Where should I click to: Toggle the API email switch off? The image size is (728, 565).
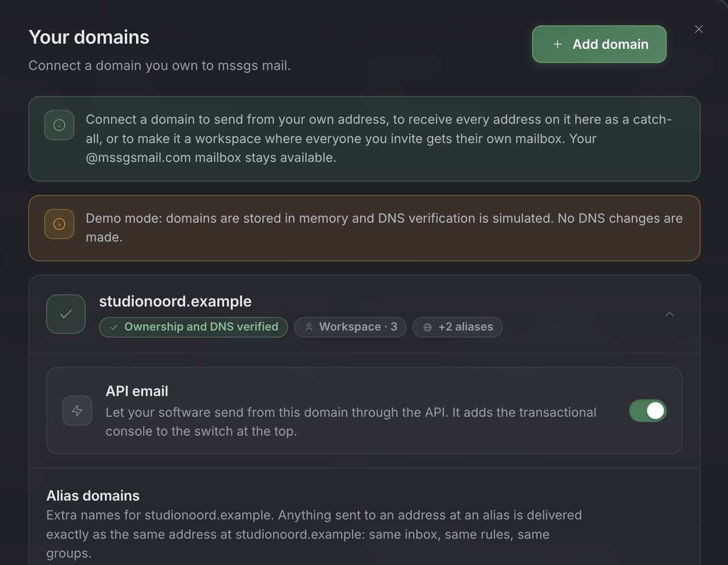pos(648,411)
